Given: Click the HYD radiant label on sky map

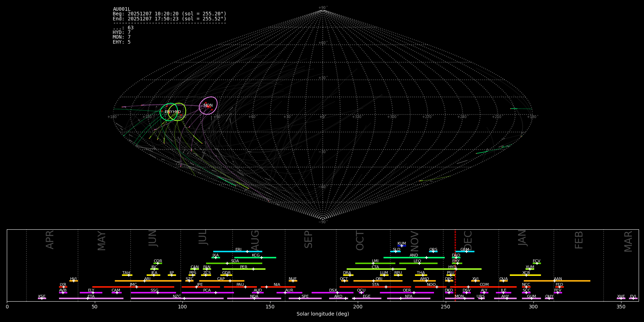Looking at the screenshot, I should pyautogui.click(x=177, y=112).
